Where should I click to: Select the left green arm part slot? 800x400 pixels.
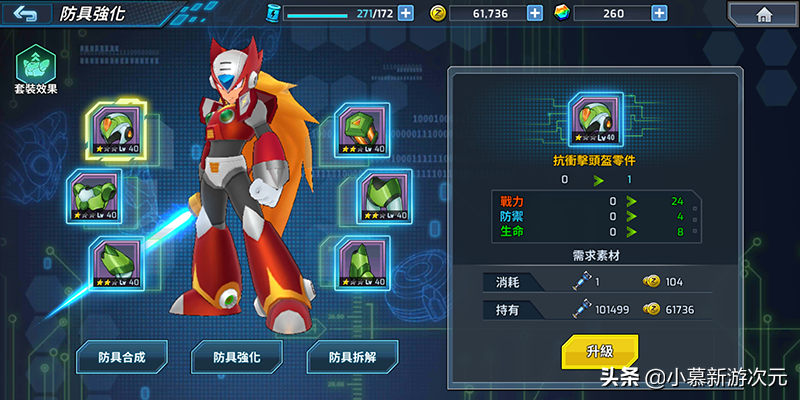click(x=94, y=197)
